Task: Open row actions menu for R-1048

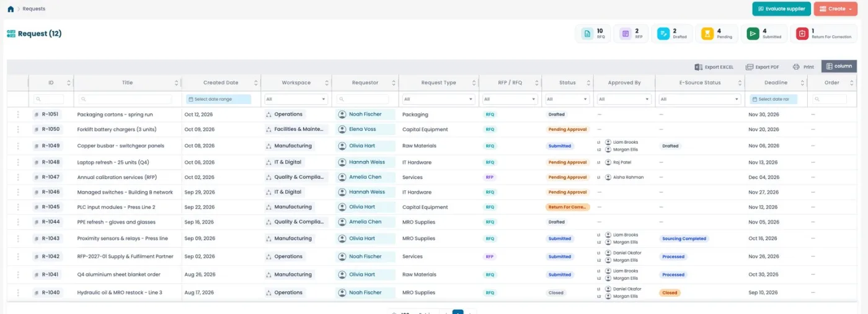Action: tap(18, 162)
